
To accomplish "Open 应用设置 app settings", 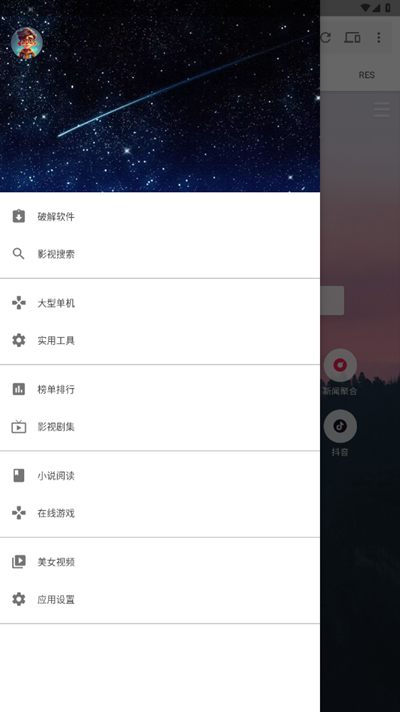I will pos(160,599).
